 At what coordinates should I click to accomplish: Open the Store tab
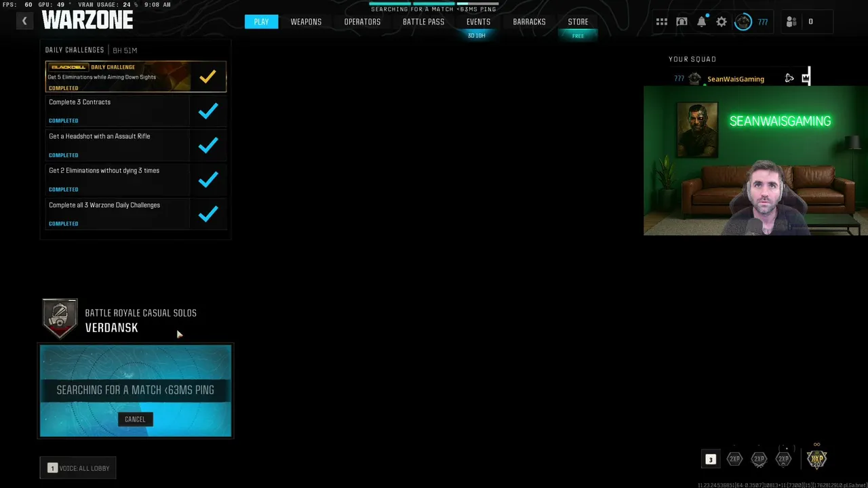[578, 22]
